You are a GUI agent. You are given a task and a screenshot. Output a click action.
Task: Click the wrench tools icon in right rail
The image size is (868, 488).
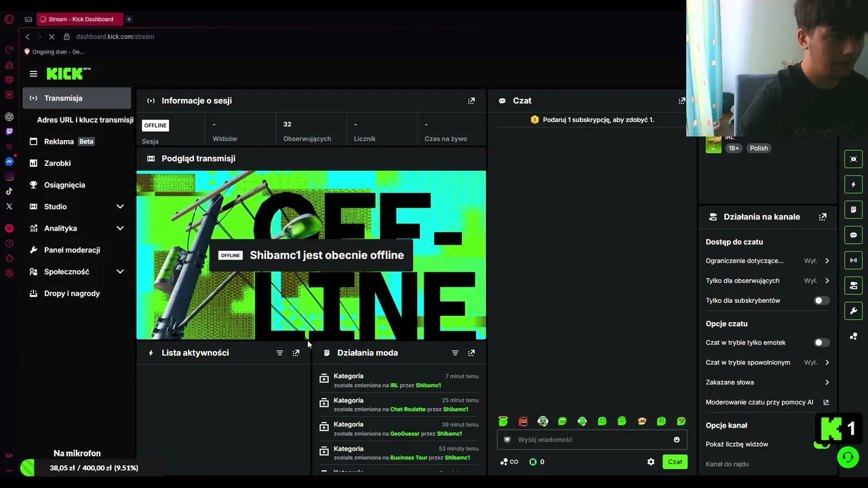click(854, 311)
